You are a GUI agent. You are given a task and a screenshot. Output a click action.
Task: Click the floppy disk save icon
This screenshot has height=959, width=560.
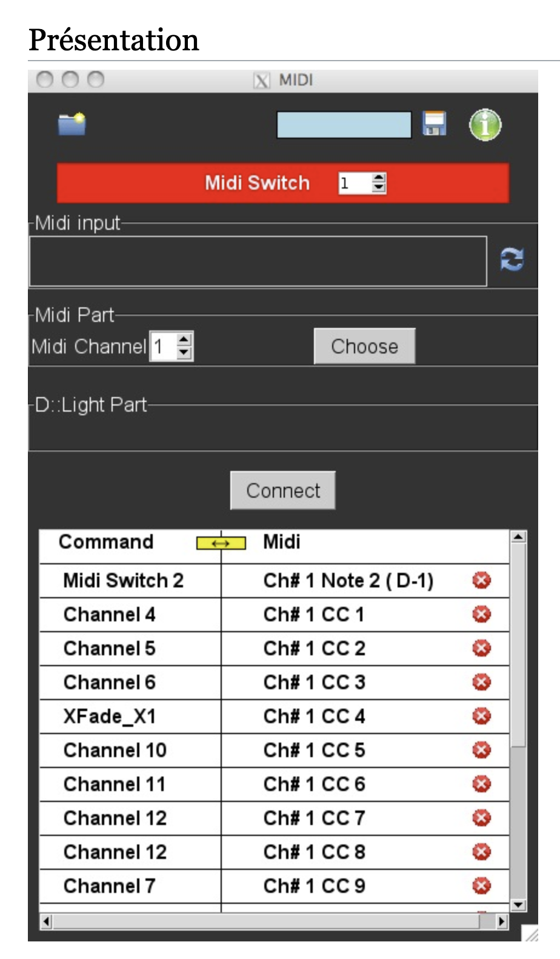pyautogui.click(x=434, y=124)
